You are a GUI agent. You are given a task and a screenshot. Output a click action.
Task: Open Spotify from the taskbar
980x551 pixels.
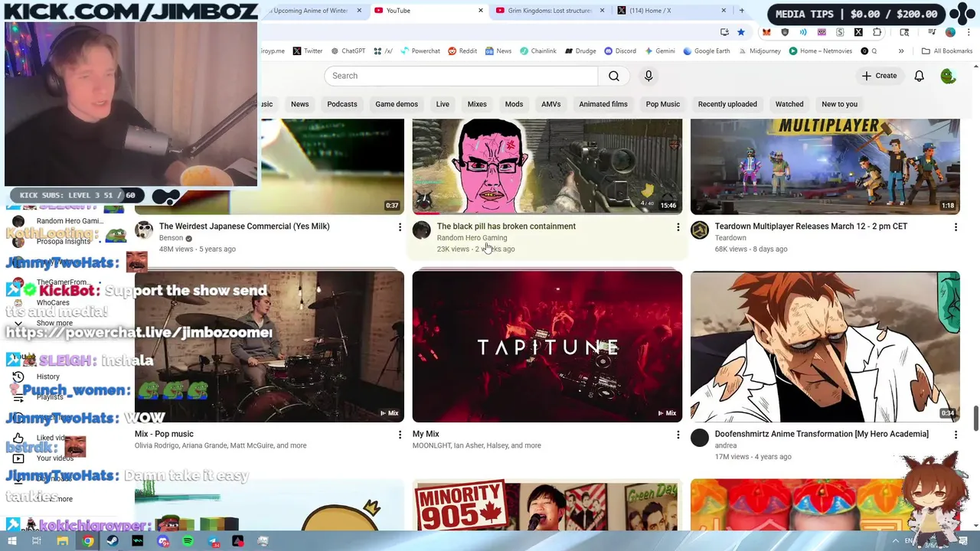pyautogui.click(x=188, y=541)
